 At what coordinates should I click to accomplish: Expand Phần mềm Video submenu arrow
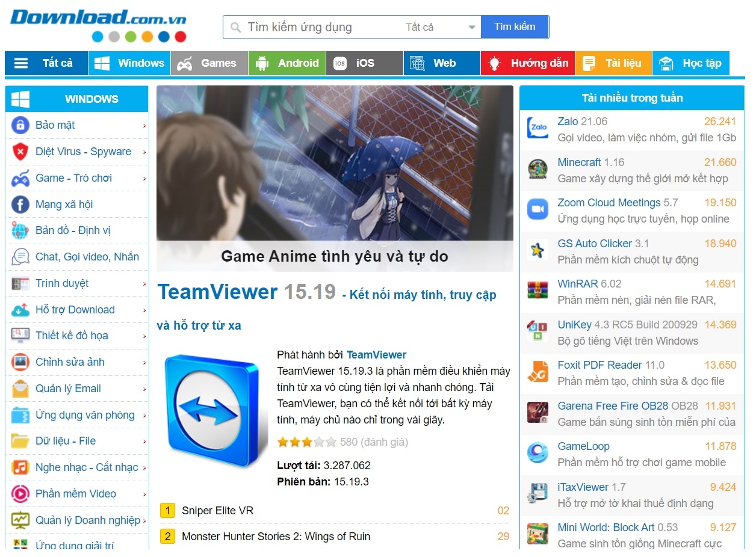coord(144,494)
